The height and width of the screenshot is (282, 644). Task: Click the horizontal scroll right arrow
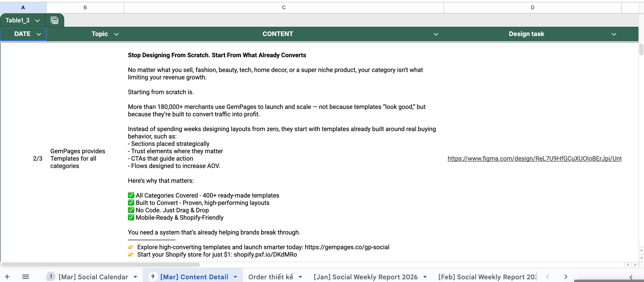635,264
